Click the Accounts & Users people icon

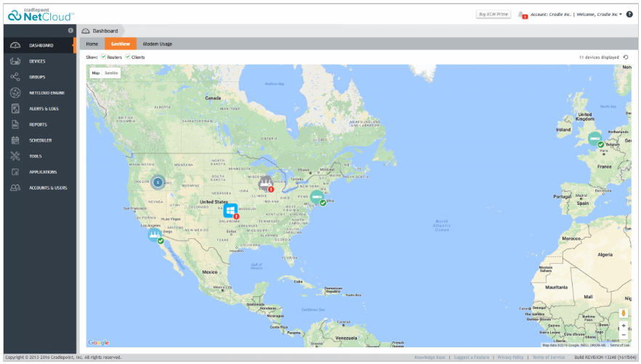click(15, 188)
